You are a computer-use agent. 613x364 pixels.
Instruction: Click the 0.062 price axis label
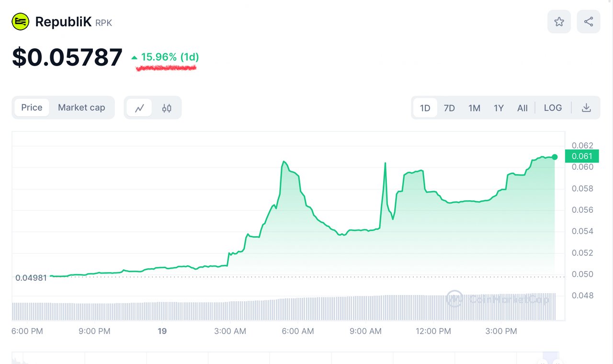(x=582, y=146)
